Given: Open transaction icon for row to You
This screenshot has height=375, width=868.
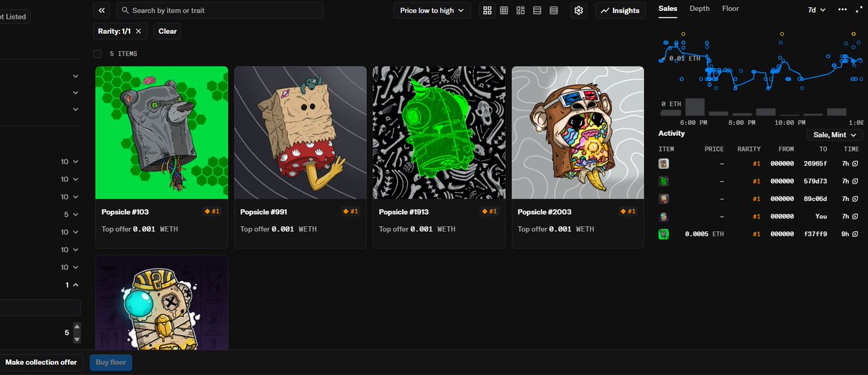Looking at the screenshot, I should tap(855, 216).
